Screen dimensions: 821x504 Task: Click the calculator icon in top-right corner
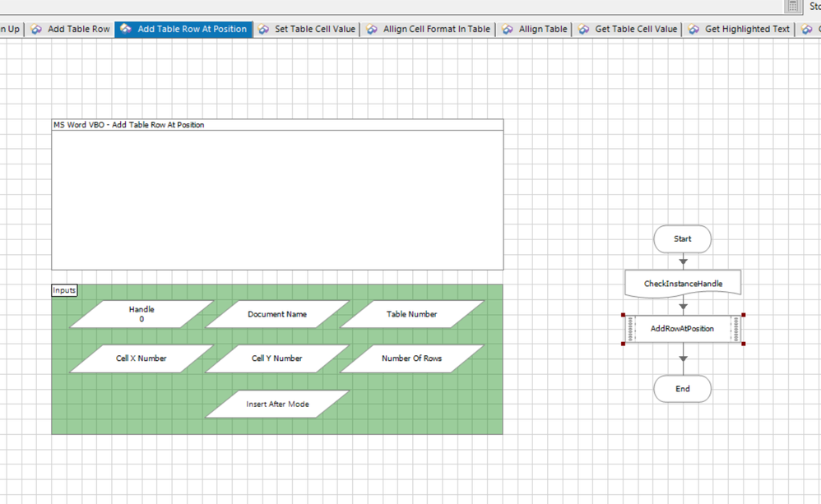792,7
